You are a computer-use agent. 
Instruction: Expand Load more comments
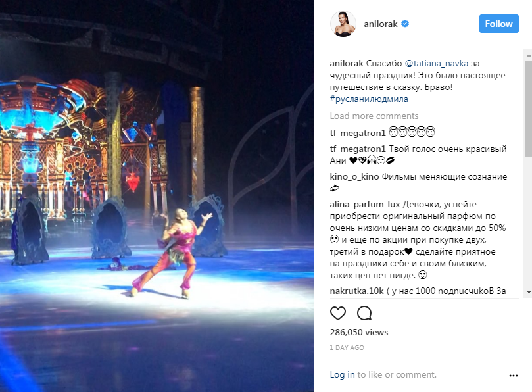[x=374, y=116]
